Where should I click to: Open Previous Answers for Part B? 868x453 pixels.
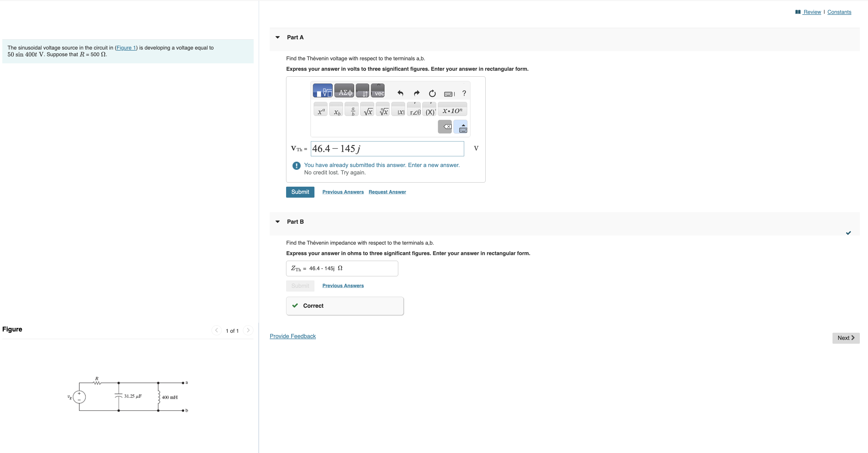[343, 285]
